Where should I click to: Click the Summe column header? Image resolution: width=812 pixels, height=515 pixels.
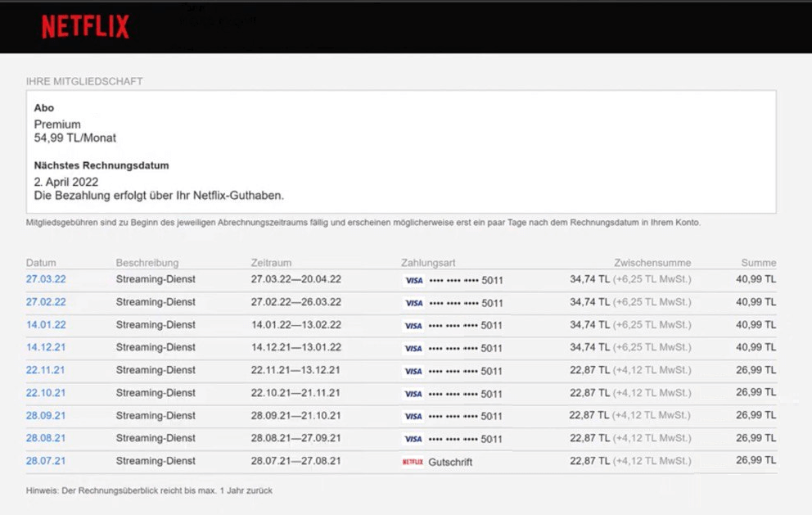759,263
